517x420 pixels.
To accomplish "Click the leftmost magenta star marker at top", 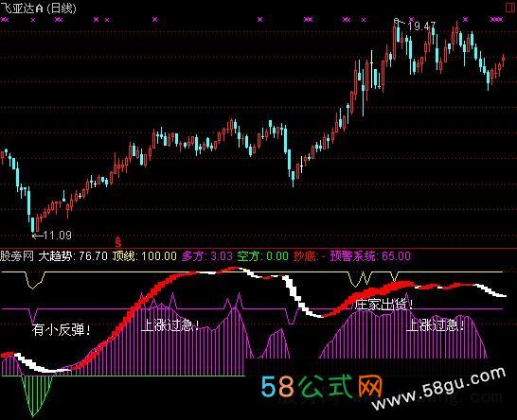I will click(x=5, y=20).
